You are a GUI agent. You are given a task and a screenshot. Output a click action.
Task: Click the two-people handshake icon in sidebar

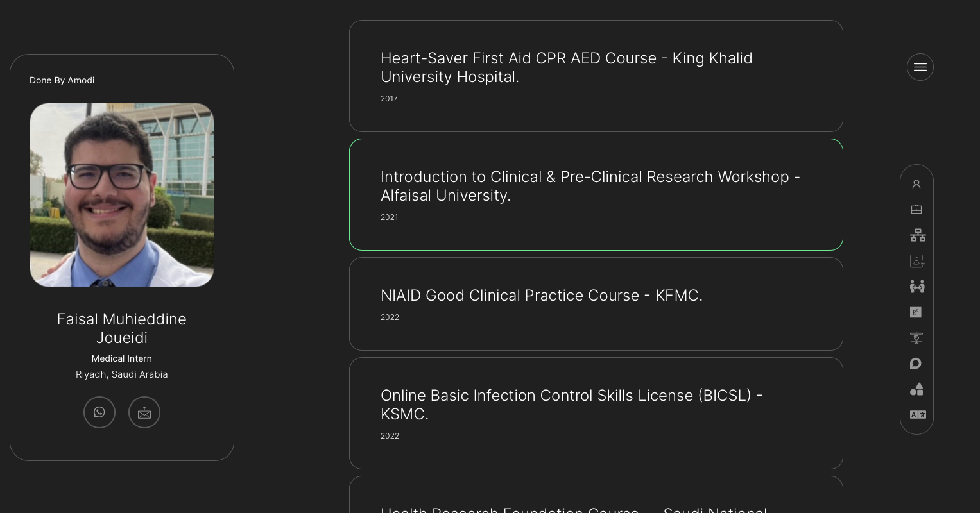pos(917,287)
